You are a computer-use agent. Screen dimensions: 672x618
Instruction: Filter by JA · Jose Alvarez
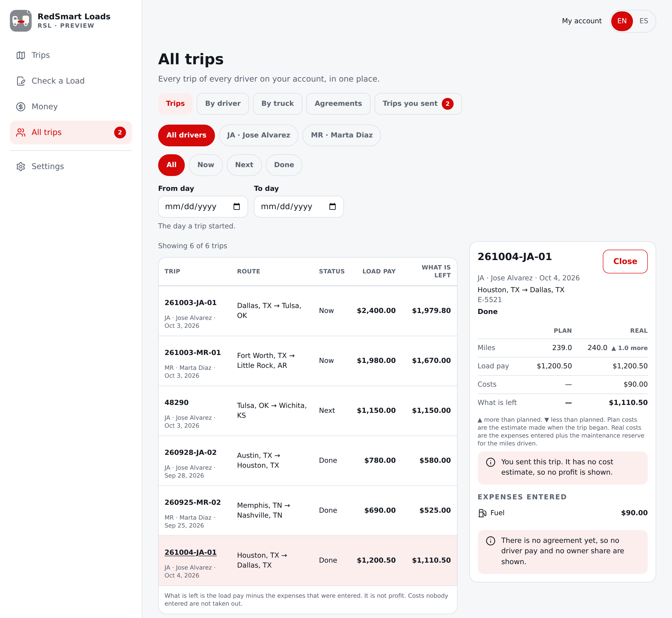(x=259, y=135)
